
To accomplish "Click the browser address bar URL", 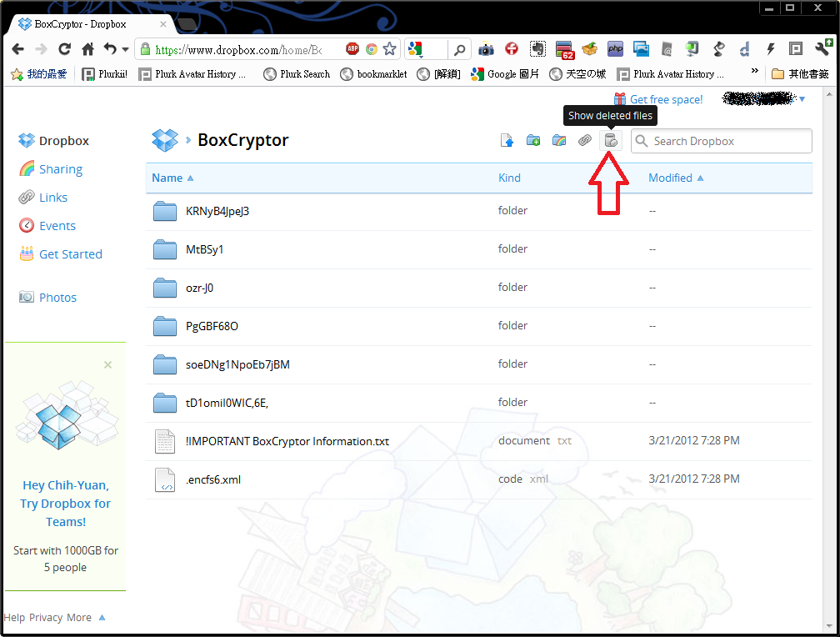I will pos(238,50).
